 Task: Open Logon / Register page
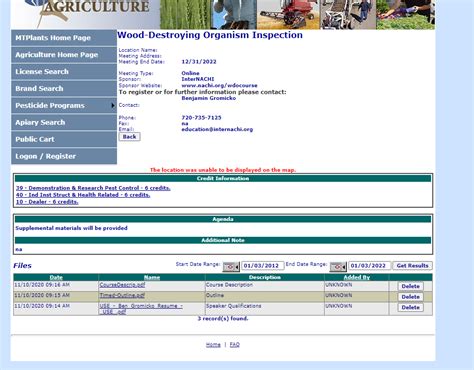(x=64, y=156)
